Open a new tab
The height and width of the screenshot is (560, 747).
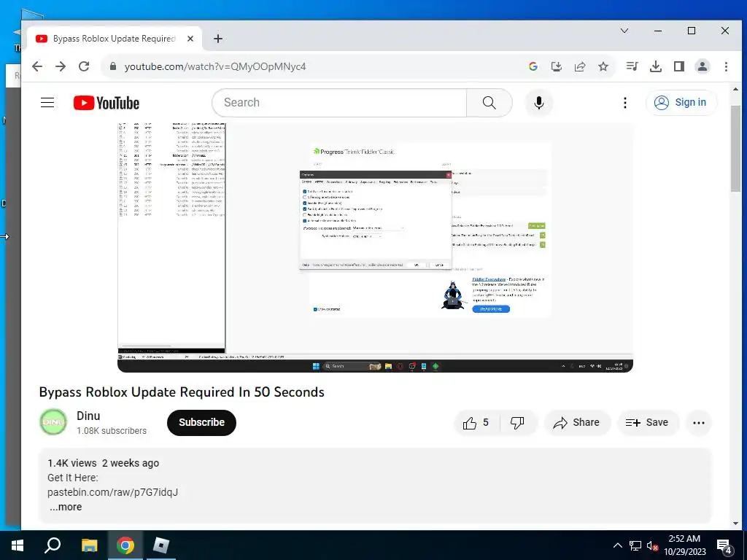[217, 39]
